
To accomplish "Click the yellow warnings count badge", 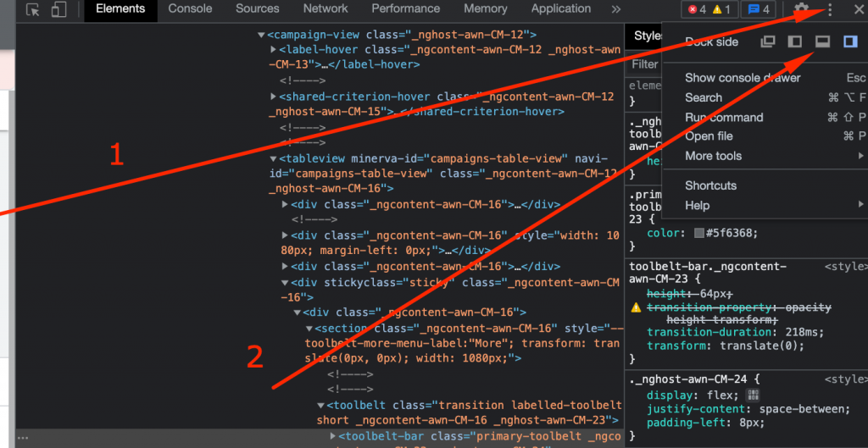I will [721, 9].
